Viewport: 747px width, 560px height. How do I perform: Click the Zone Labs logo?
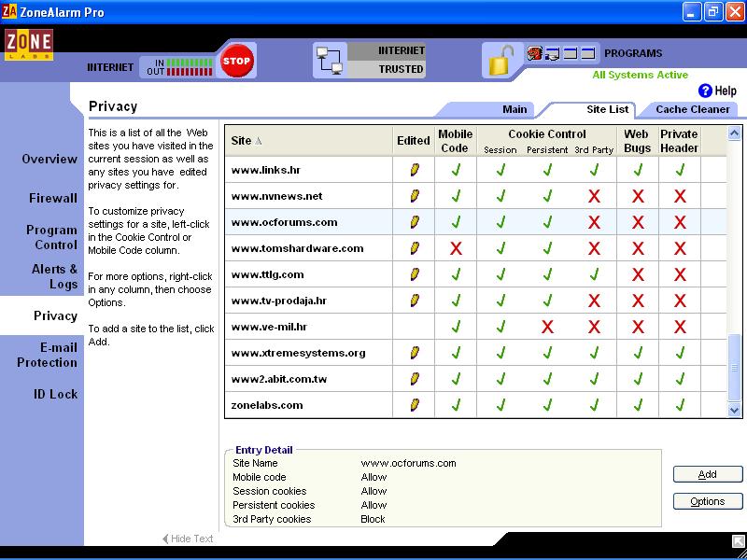[29, 46]
